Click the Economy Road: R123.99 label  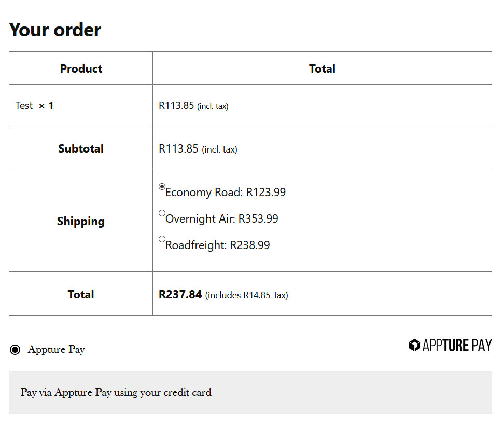point(226,193)
